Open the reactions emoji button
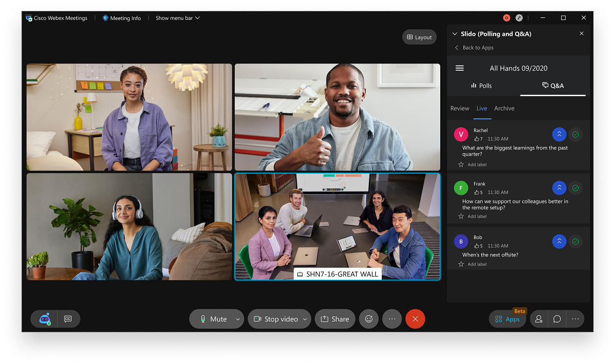Screen dimensions: 615x364 tap(368, 319)
